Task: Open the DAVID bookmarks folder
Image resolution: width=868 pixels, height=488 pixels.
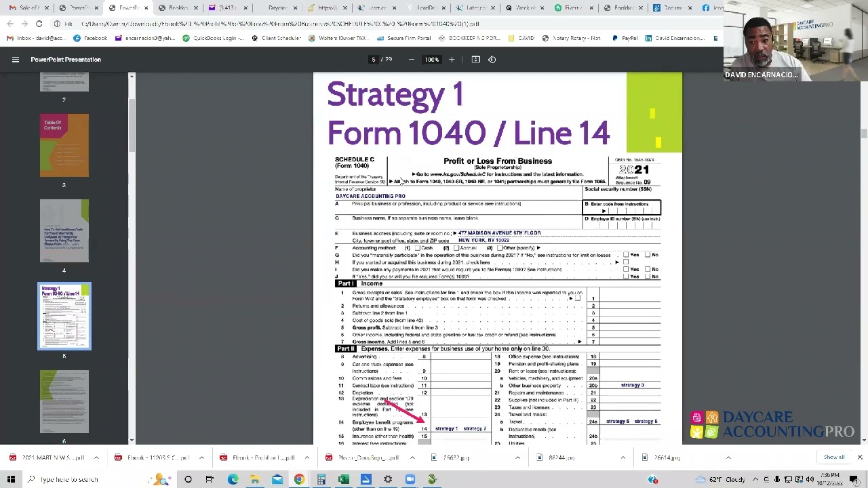Action: (521, 38)
